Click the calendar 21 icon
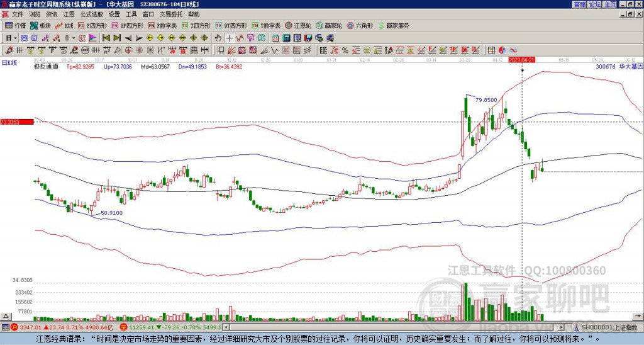Viewport: 644px width, 345px height. pyautogui.click(x=275, y=38)
